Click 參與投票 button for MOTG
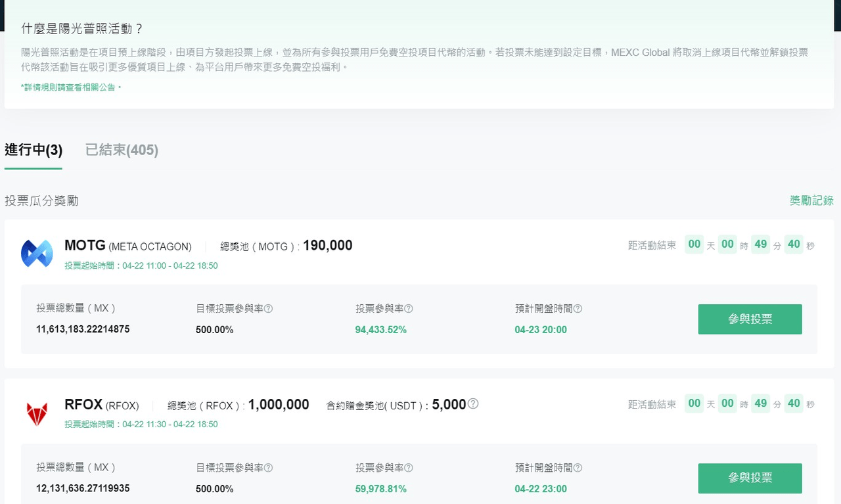 [750, 319]
